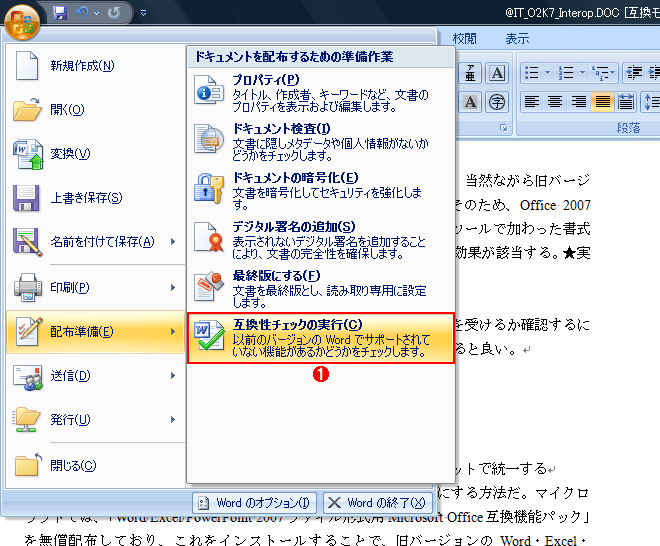Switch to the 校閲 ribbon tab
Screen dimensions: 660x546
click(465, 39)
